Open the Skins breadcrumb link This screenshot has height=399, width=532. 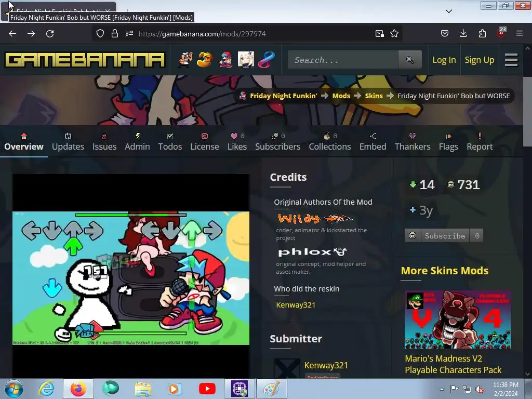(374, 96)
